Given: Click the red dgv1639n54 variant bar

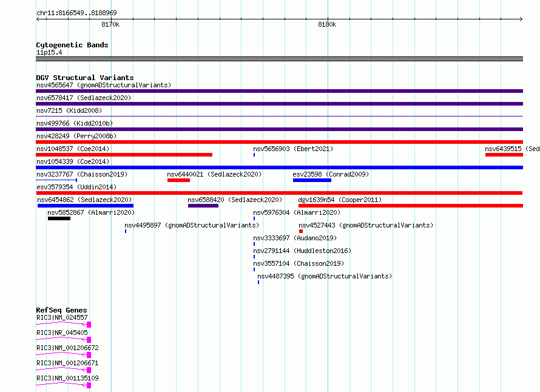Looking at the screenshot, I should click(411, 206).
